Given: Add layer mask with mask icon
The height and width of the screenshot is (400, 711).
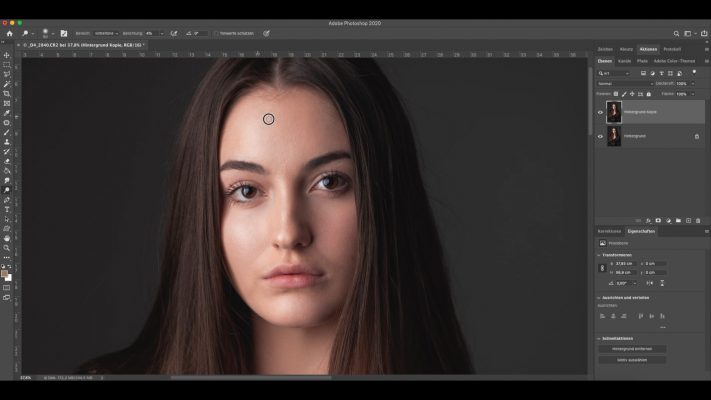Looking at the screenshot, I should click(x=658, y=220).
